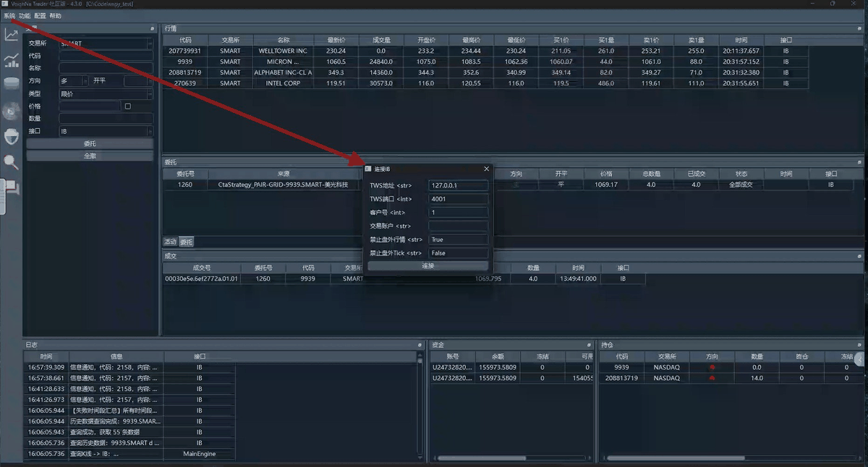The height and width of the screenshot is (467, 868).
Task: Click the 禁止盘外行情 field showing True
Action: (459, 239)
